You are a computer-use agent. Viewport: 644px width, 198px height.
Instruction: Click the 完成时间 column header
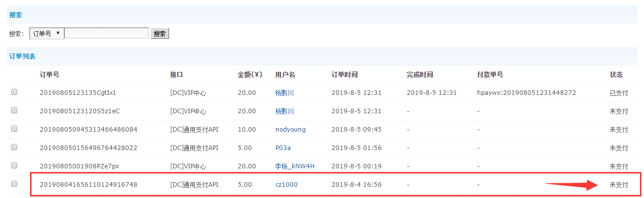pos(419,75)
